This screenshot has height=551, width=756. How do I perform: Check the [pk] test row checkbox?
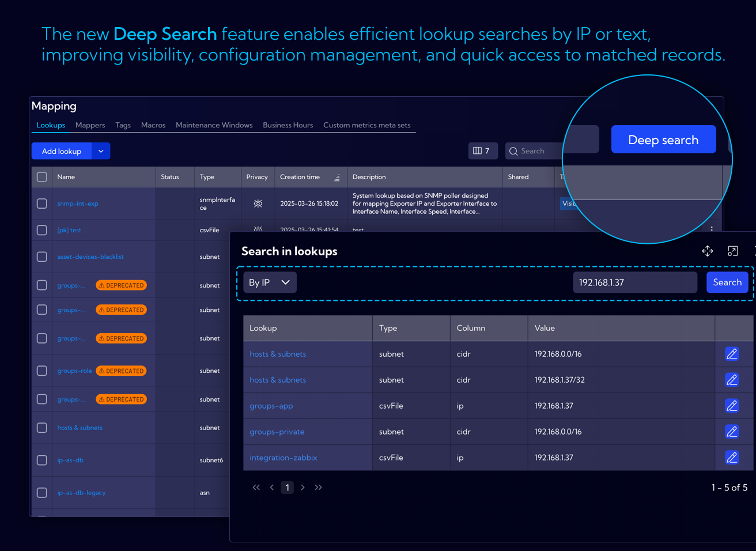(42, 230)
